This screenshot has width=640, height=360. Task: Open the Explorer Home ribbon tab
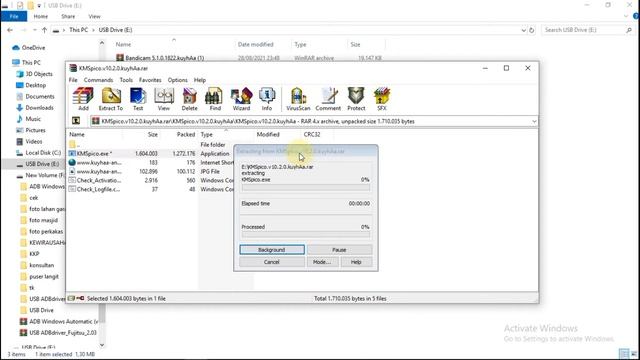[40, 16]
